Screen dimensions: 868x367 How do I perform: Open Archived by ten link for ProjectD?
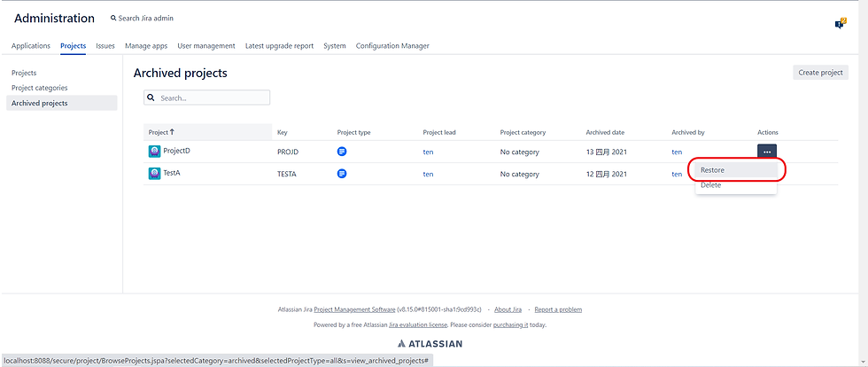(x=677, y=152)
